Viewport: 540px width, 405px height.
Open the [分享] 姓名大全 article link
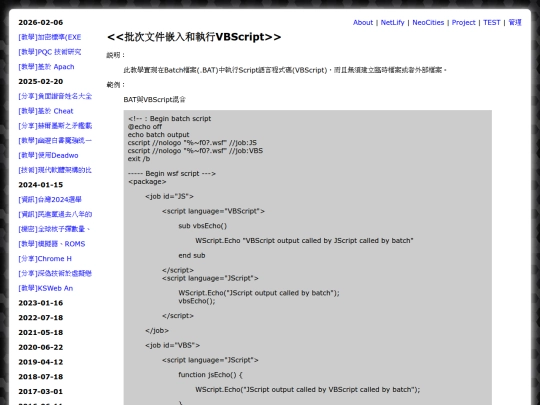click(x=55, y=96)
